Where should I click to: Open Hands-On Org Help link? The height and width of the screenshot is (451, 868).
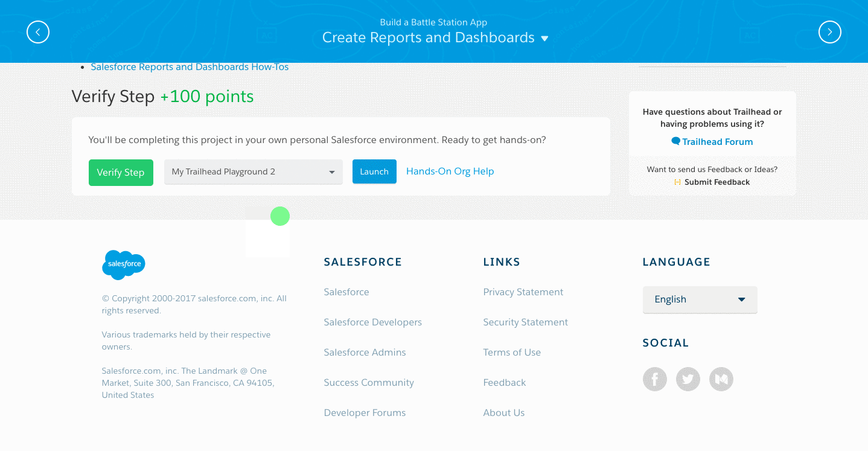(450, 171)
